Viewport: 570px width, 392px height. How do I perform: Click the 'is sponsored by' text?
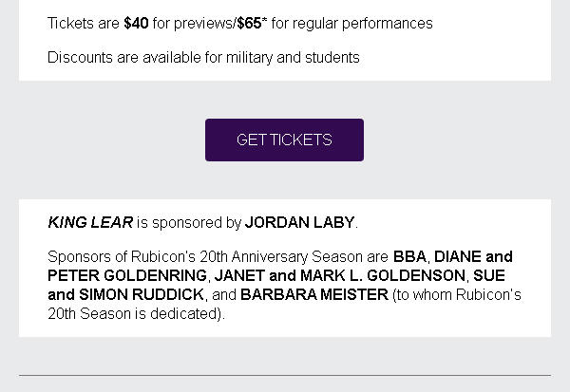pos(189,222)
